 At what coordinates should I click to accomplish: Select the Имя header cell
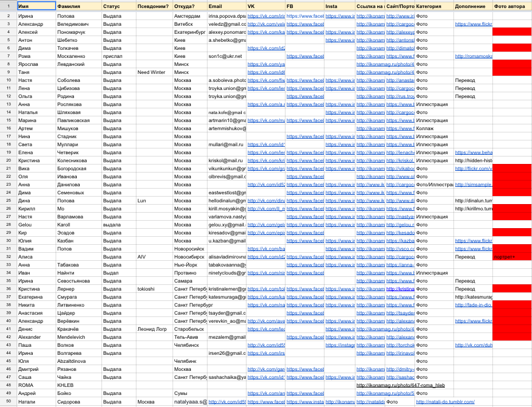(x=36, y=6)
